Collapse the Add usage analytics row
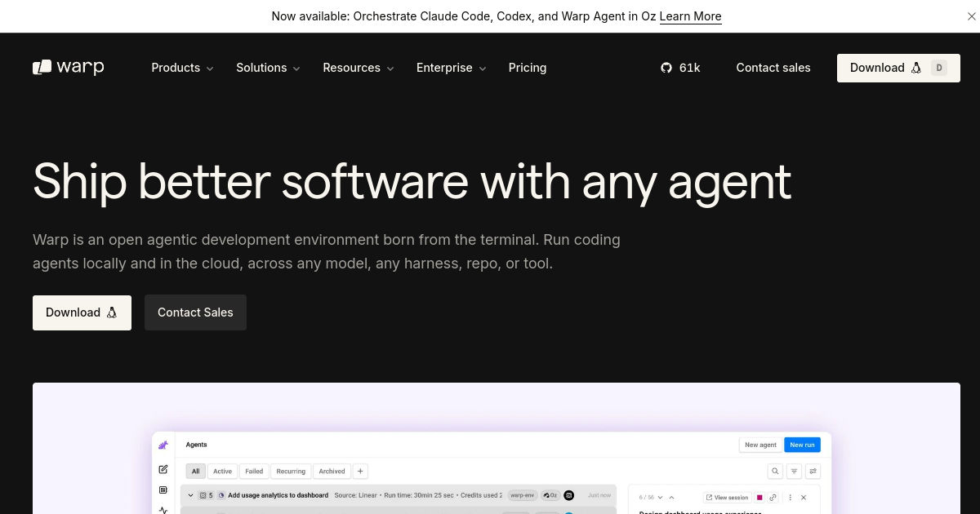 (191, 495)
